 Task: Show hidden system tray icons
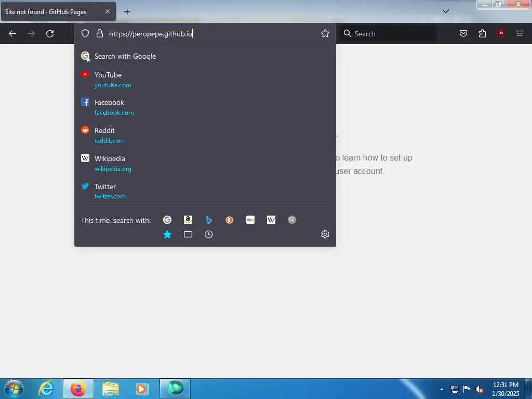pyautogui.click(x=442, y=389)
